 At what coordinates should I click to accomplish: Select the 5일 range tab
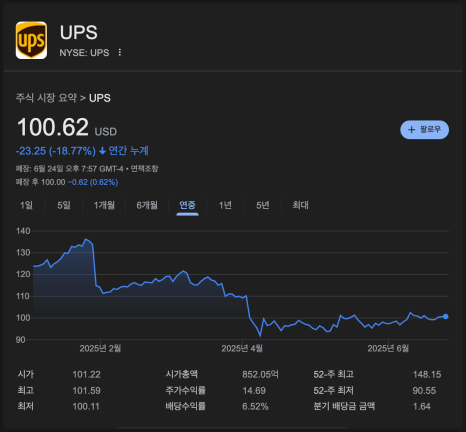[64, 205]
